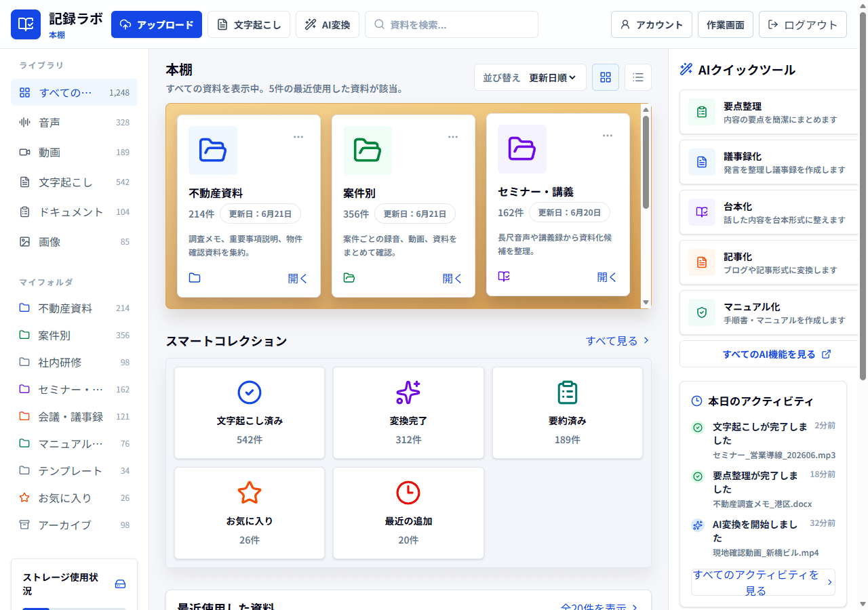The image size is (868, 610).
Task: Open 不動産資料 folder in マイフォルダ
Action: pos(74,308)
